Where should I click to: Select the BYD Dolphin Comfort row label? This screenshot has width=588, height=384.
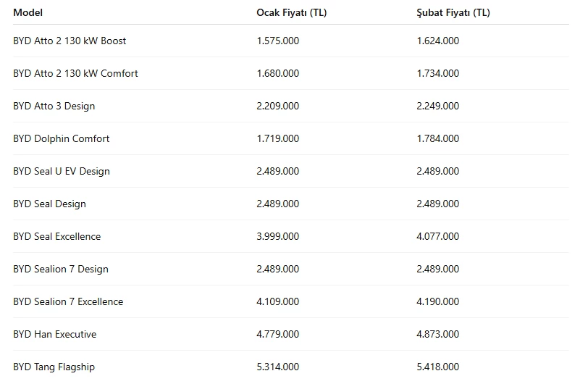[62, 138]
